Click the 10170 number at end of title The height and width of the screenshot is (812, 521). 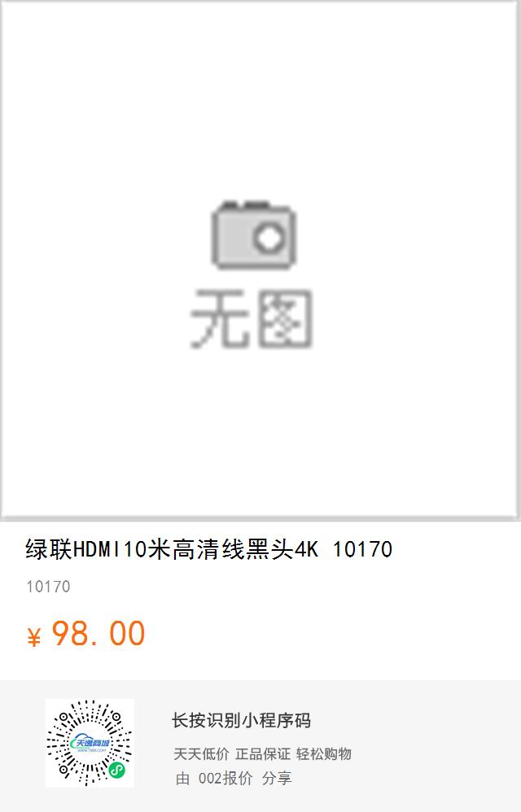coord(362,549)
